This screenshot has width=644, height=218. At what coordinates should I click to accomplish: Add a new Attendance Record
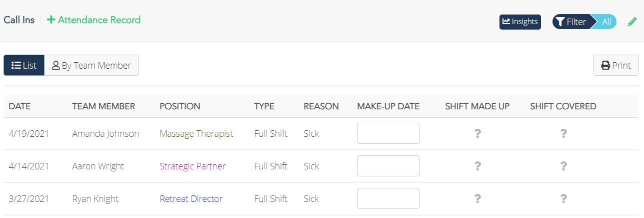coord(93,20)
